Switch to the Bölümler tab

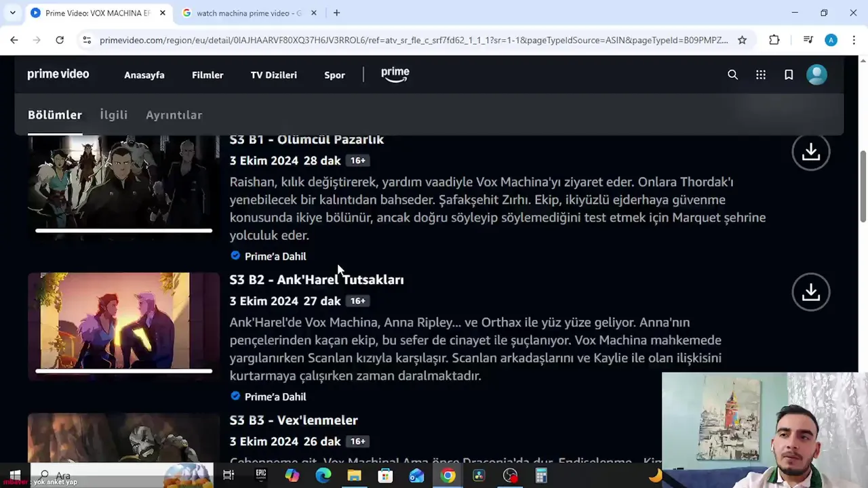[55, 115]
